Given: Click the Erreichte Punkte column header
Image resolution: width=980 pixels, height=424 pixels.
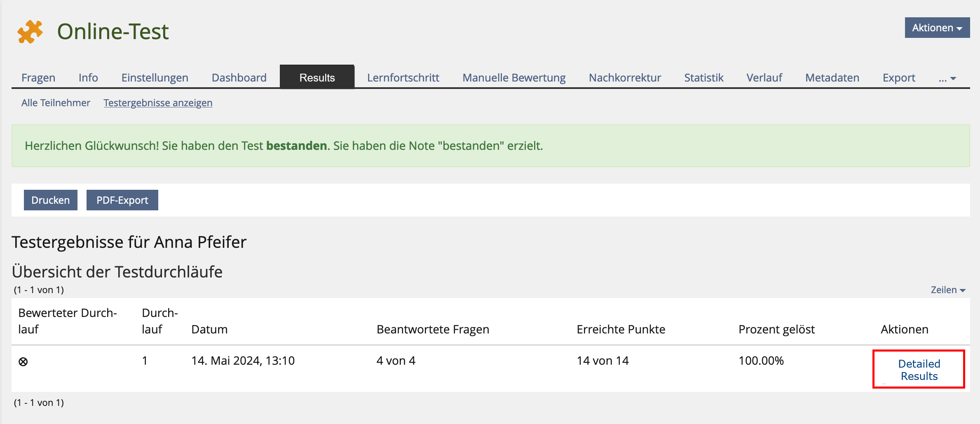Looking at the screenshot, I should [621, 329].
